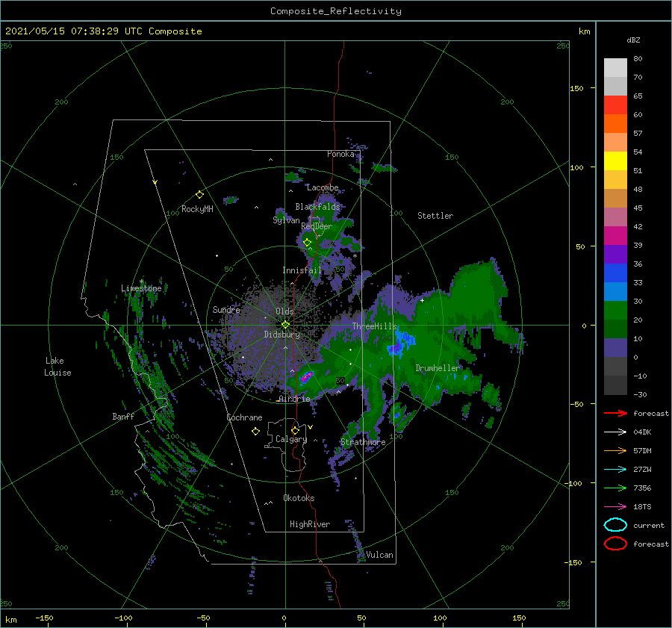Click the Airdrie label
The width and height of the screenshot is (672, 628).
pyautogui.click(x=294, y=399)
